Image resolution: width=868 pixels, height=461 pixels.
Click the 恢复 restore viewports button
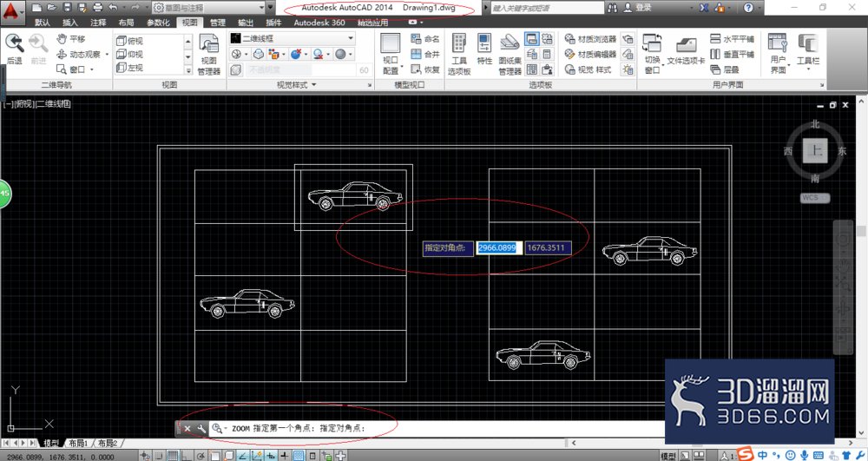point(425,69)
